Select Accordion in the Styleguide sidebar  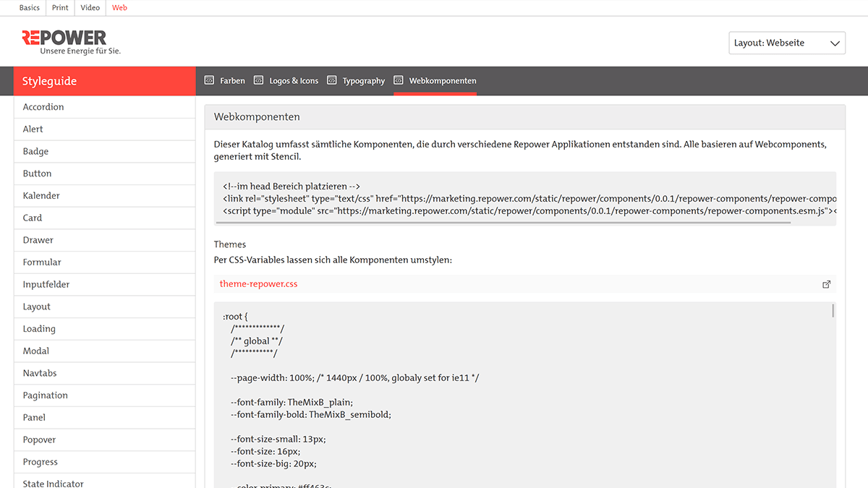43,106
